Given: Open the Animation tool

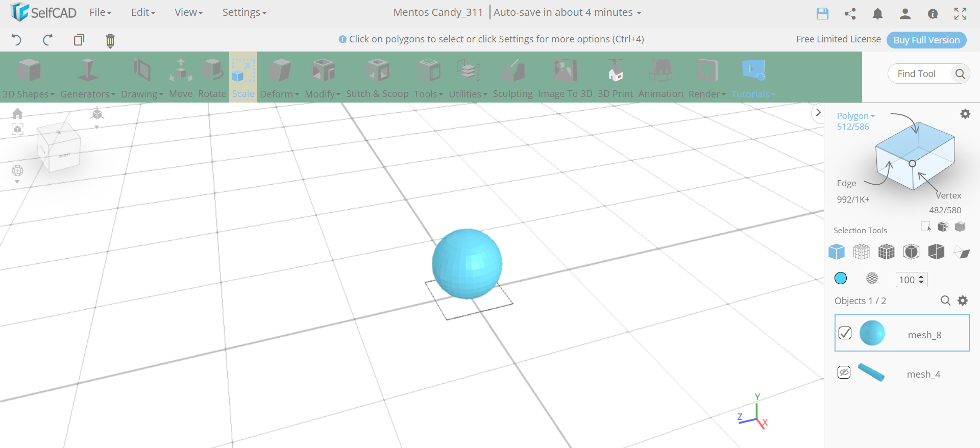Looking at the screenshot, I should point(660,78).
